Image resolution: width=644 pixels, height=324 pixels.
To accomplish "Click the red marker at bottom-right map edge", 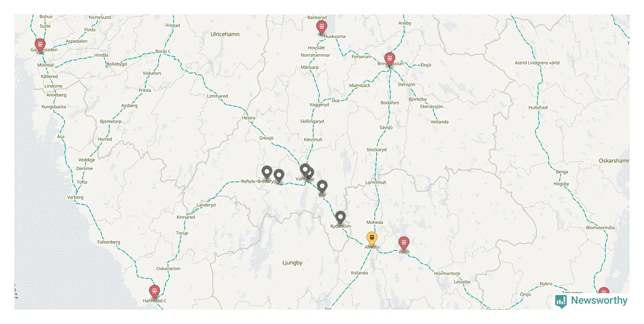I will coord(604,293).
